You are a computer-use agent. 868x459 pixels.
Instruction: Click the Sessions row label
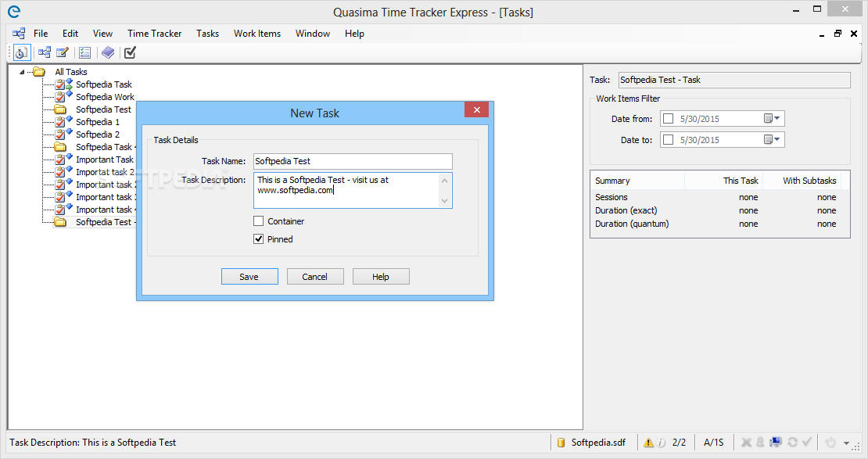(x=612, y=197)
